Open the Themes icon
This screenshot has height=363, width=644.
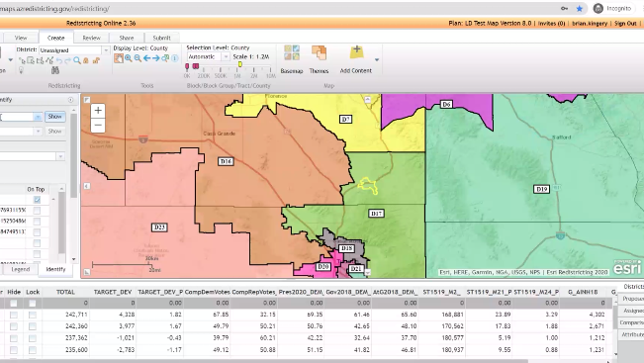pos(319,60)
